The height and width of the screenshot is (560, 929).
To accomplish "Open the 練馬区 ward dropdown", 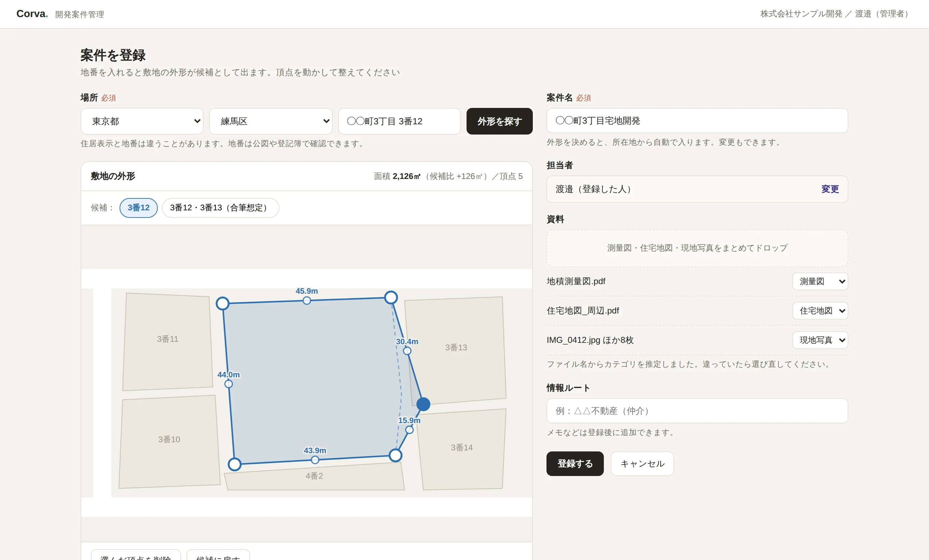I will point(271,121).
